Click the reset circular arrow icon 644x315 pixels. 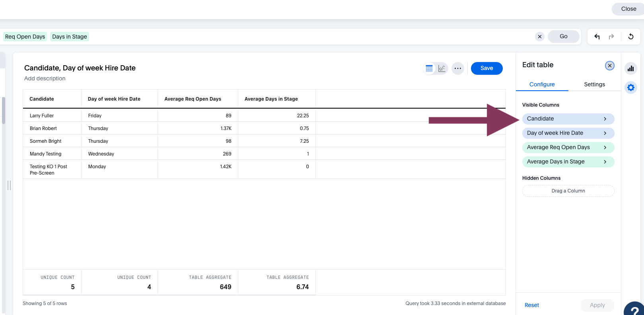click(x=631, y=37)
